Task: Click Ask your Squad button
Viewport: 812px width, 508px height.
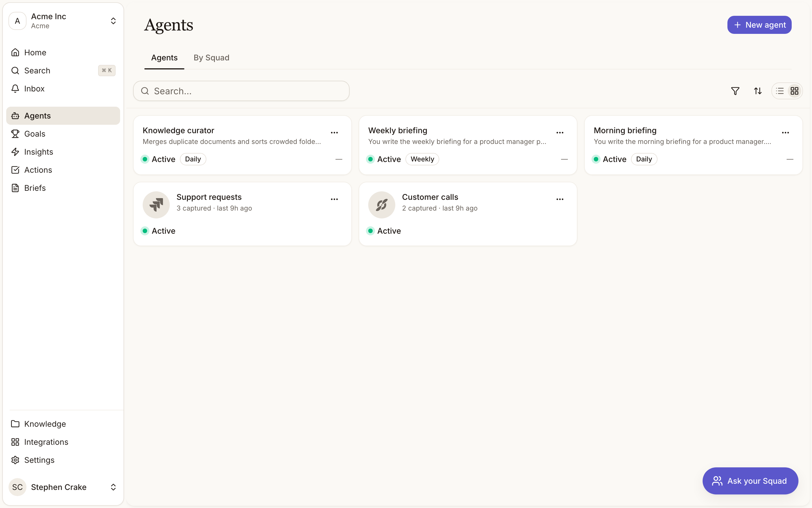Action: (x=750, y=481)
